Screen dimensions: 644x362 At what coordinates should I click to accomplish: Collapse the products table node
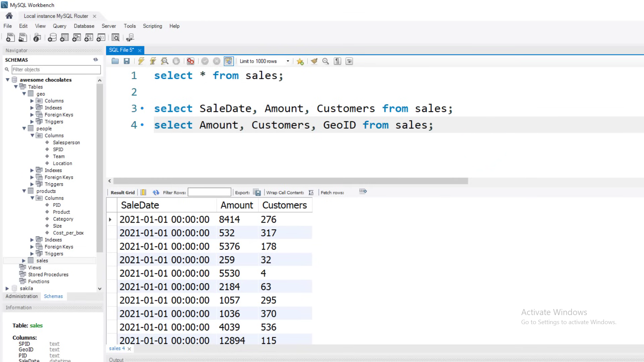pos(24,191)
